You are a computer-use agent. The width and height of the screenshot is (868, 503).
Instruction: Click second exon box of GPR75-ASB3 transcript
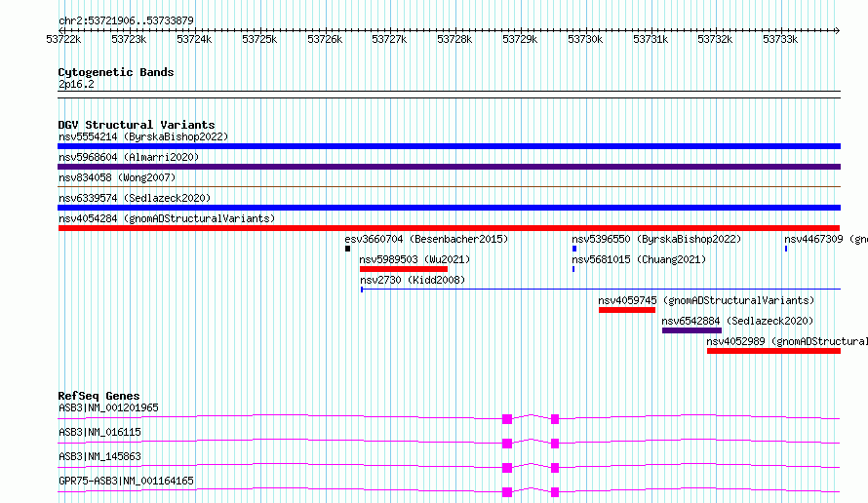coord(555,492)
